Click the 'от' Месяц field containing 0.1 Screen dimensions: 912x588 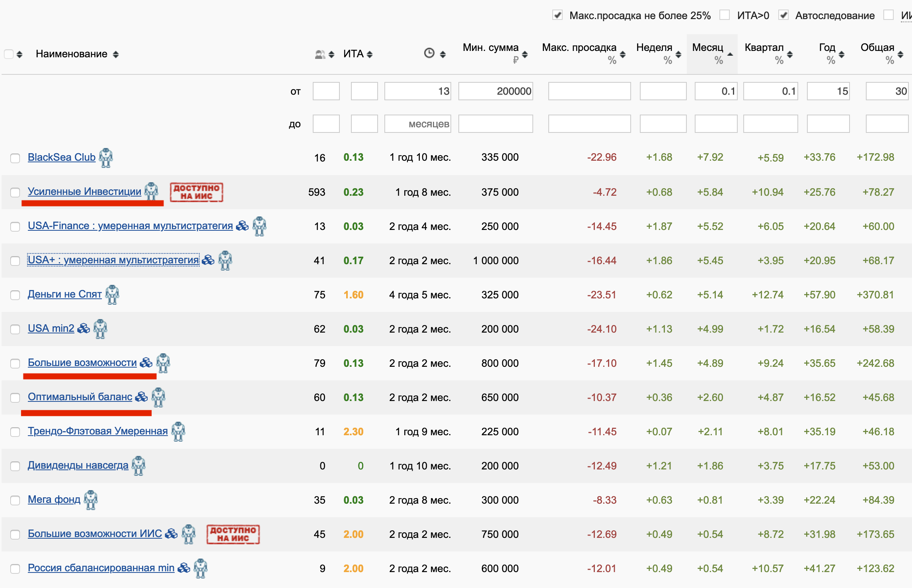(716, 91)
